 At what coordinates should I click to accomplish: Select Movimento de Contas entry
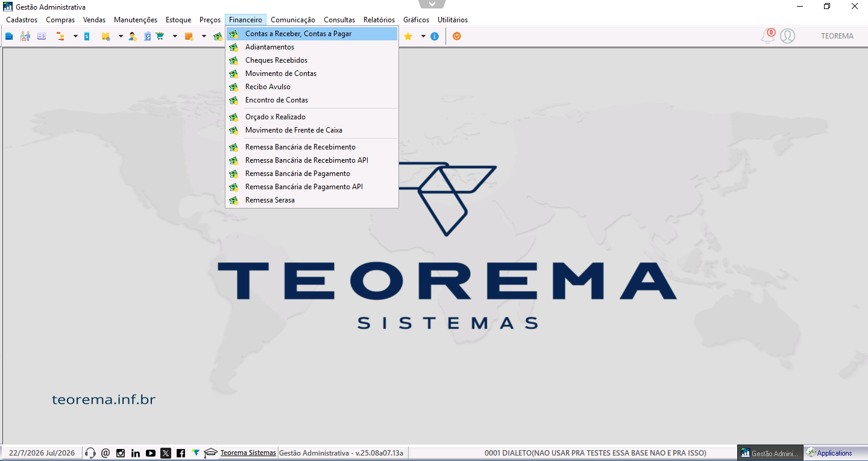click(312, 74)
